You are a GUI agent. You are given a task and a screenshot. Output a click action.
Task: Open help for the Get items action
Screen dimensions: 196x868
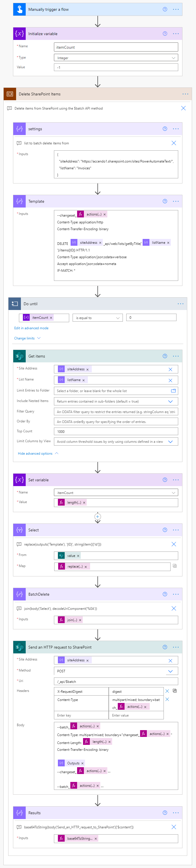point(164,356)
